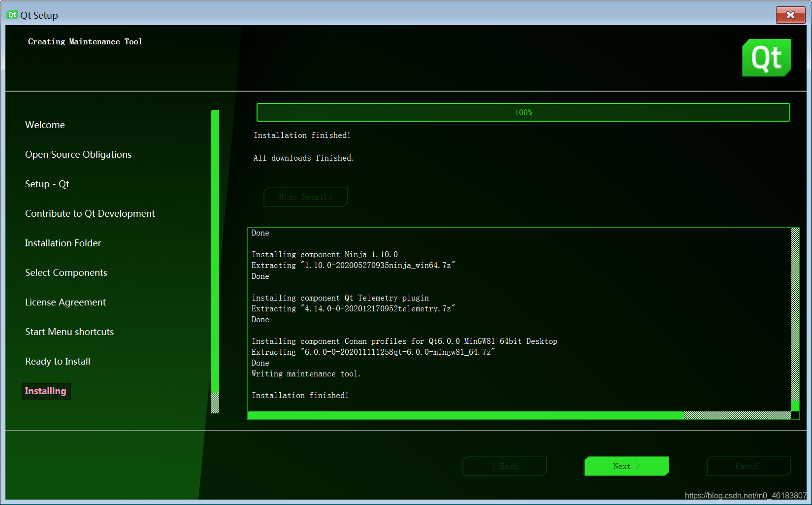Select the Setup - Qt step
The width and height of the screenshot is (812, 505).
tap(47, 184)
